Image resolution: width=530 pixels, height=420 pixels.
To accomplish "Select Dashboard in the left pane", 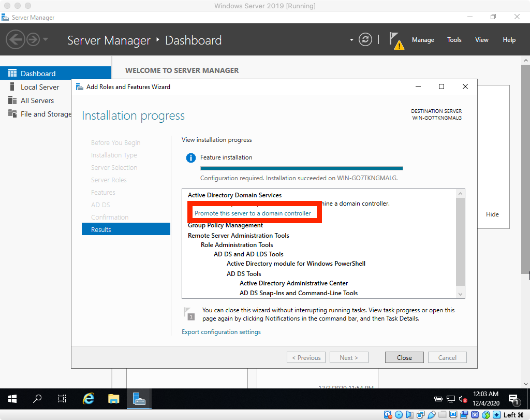I will click(x=55, y=74).
